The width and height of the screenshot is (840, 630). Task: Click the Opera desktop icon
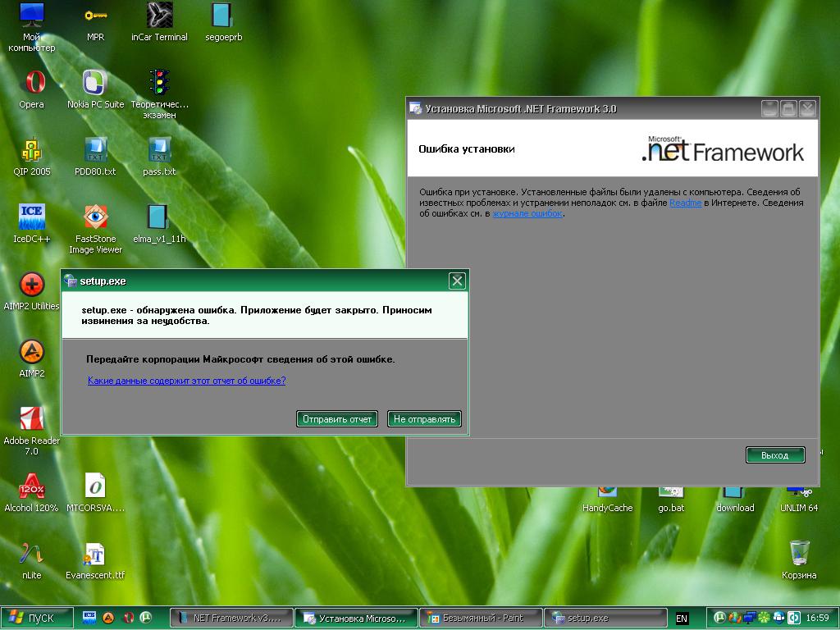[x=32, y=84]
